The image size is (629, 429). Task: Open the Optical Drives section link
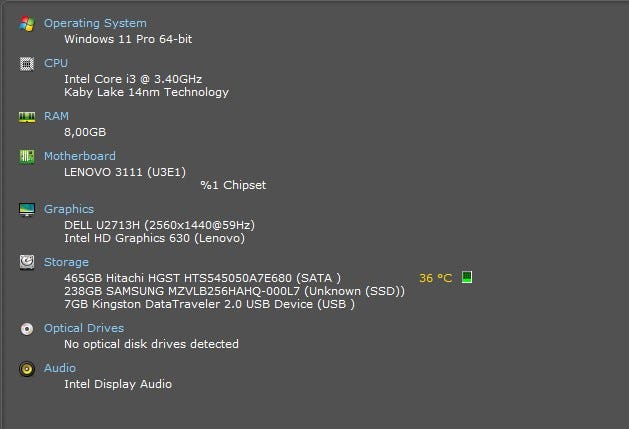(x=84, y=328)
